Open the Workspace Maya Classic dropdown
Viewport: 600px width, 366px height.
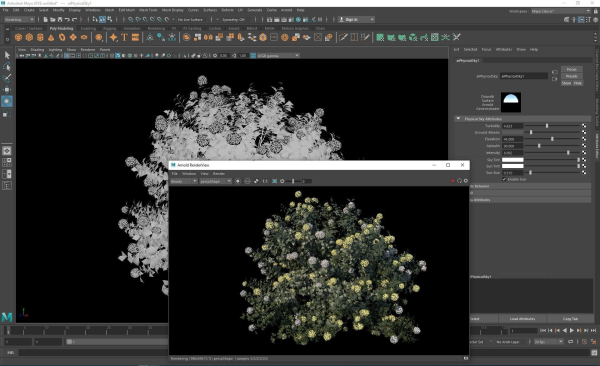[x=561, y=11]
